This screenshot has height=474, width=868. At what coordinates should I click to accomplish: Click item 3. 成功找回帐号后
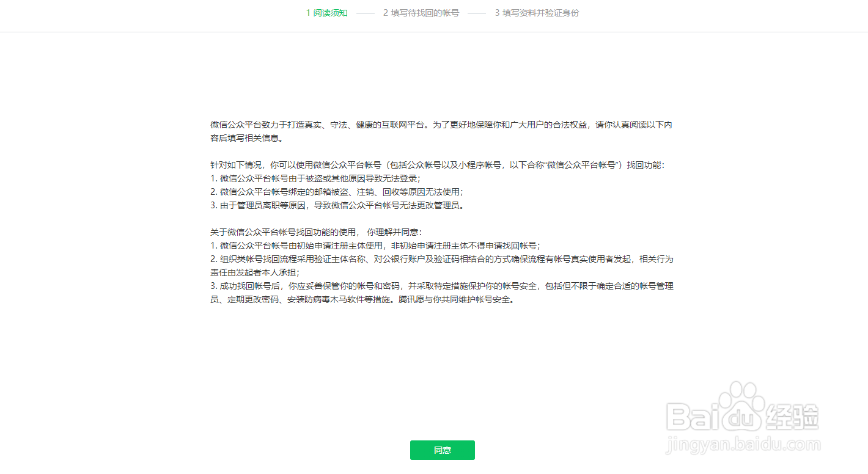pos(441,293)
